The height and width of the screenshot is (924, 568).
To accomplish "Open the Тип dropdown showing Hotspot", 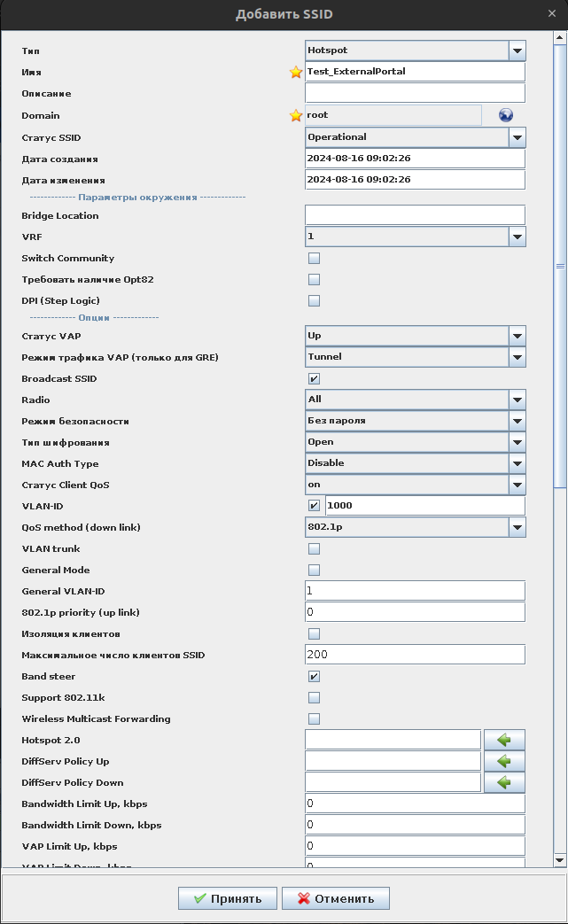I will [x=517, y=51].
